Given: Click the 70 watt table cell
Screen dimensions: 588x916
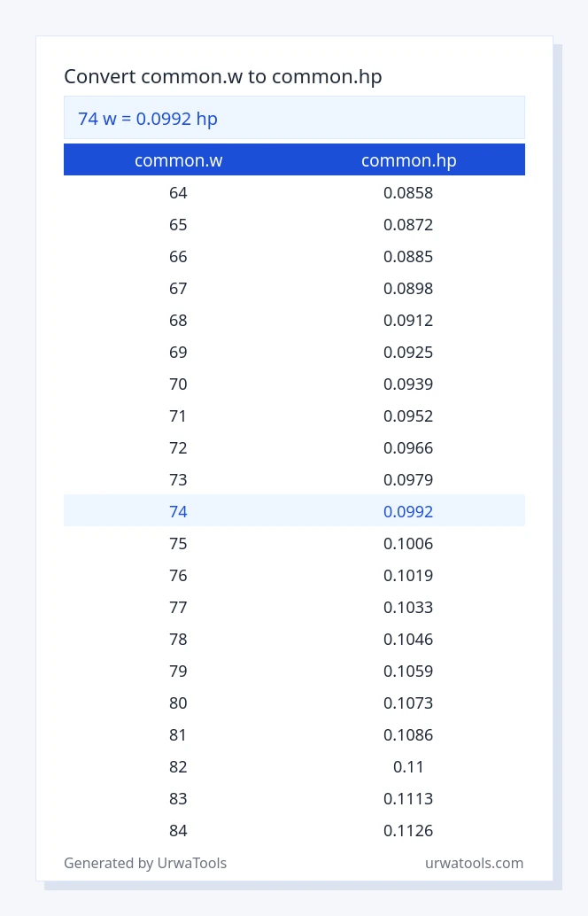Looking at the screenshot, I should (x=178, y=384).
